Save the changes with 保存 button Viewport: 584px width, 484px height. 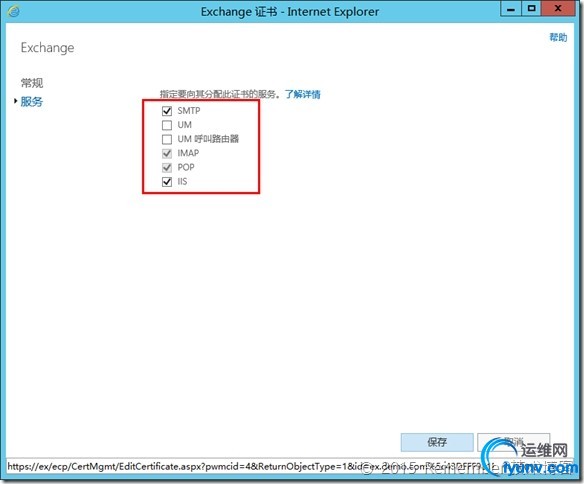(437, 442)
